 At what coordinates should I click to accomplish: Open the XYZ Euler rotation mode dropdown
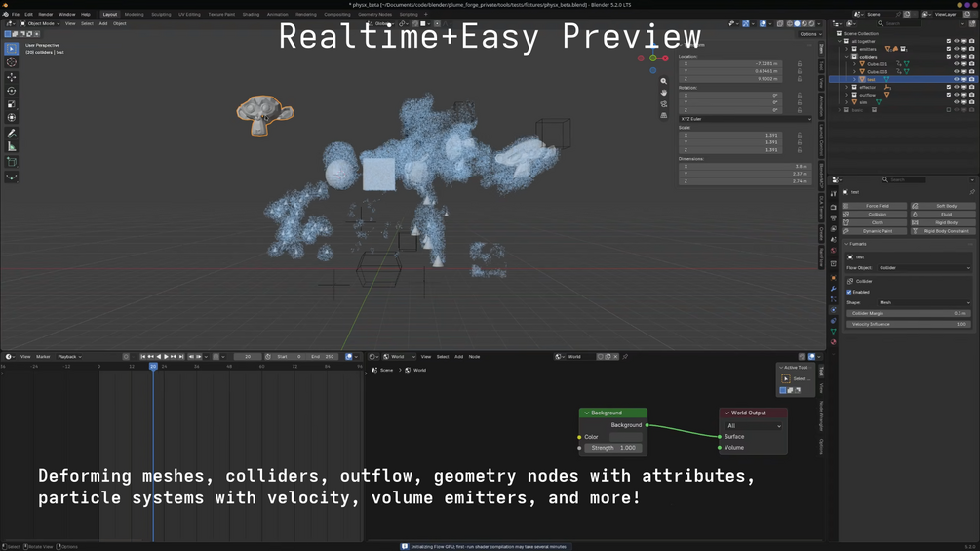coord(745,119)
